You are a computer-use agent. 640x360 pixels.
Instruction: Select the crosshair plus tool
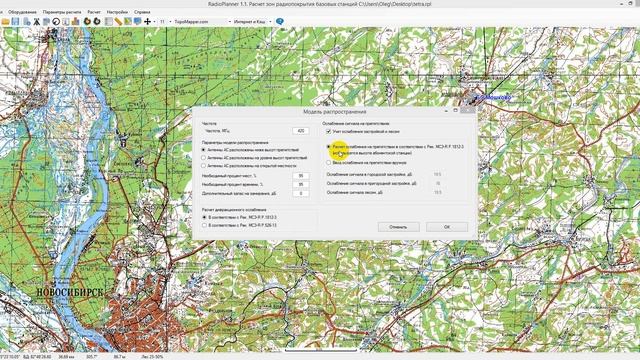[x=147, y=22]
